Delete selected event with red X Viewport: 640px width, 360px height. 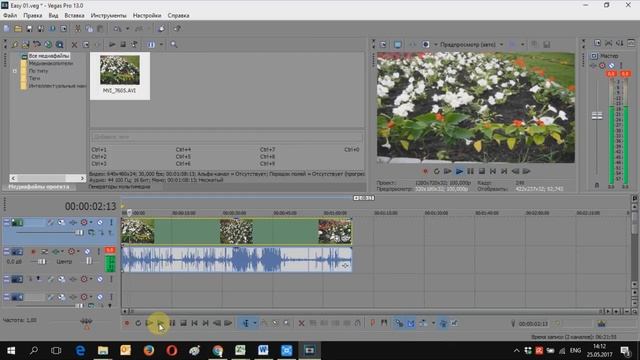pyautogui.click(x=301, y=323)
